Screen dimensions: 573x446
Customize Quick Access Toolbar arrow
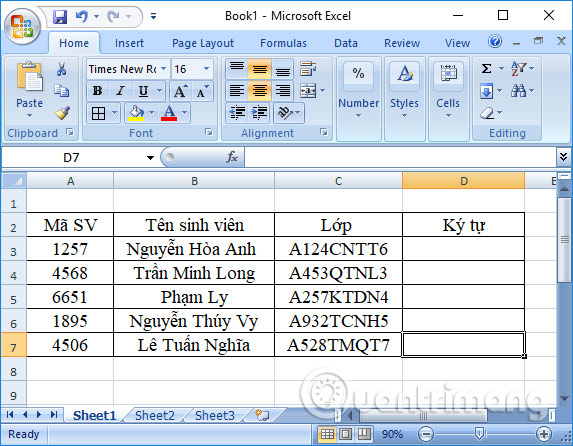click(x=153, y=16)
